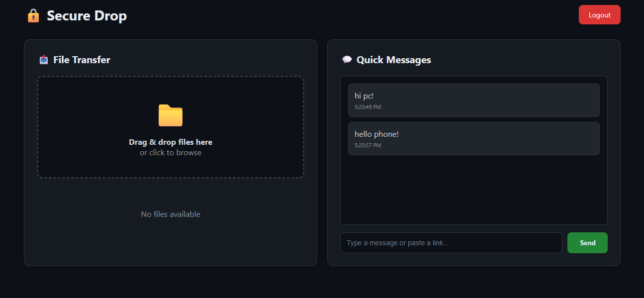Click the File Transfer heading
644x298 pixels.
82,60
